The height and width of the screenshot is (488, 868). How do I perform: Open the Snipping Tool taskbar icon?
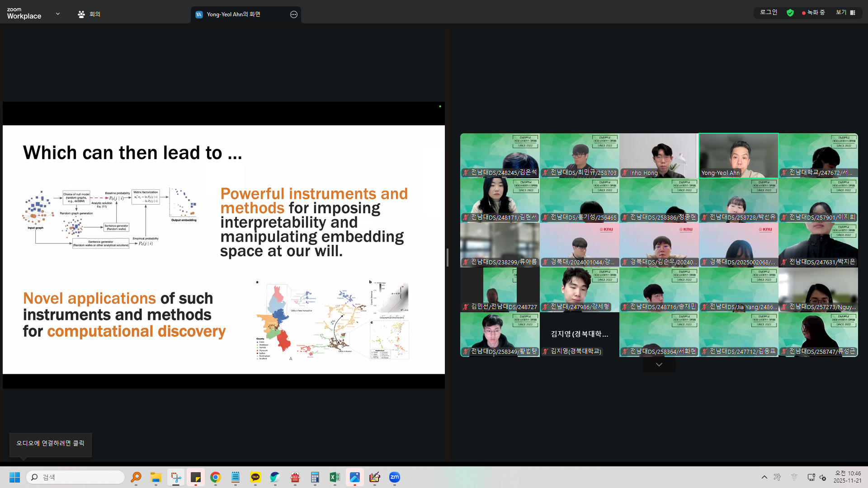pyautogui.click(x=176, y=477)
